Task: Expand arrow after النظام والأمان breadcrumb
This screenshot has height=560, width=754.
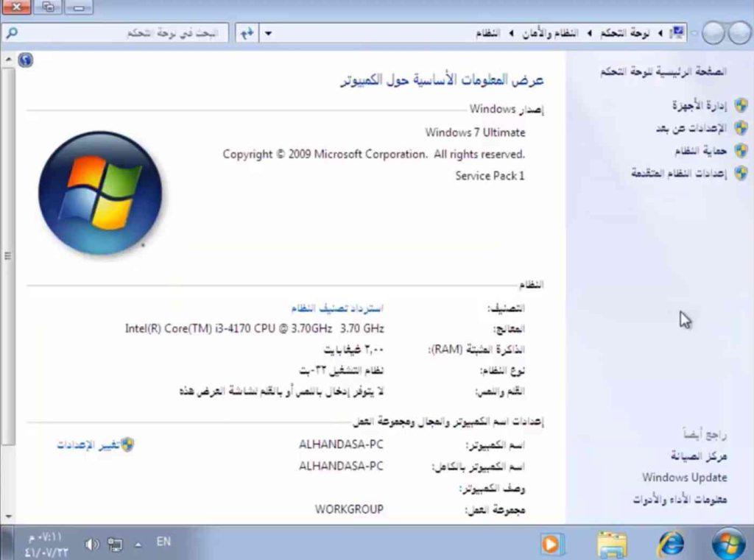Action: tap(511, 33)
